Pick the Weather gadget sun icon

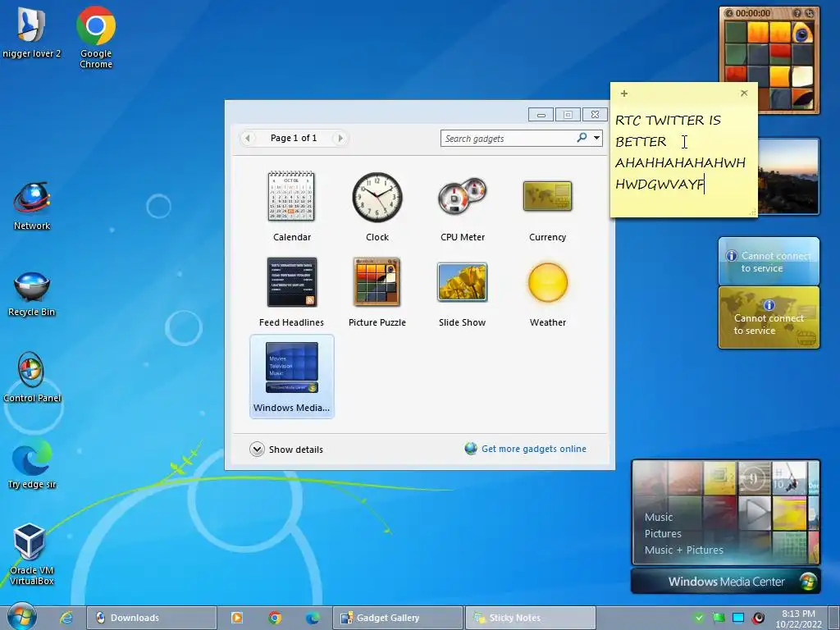pyautogui.click(x=547, y=282)
